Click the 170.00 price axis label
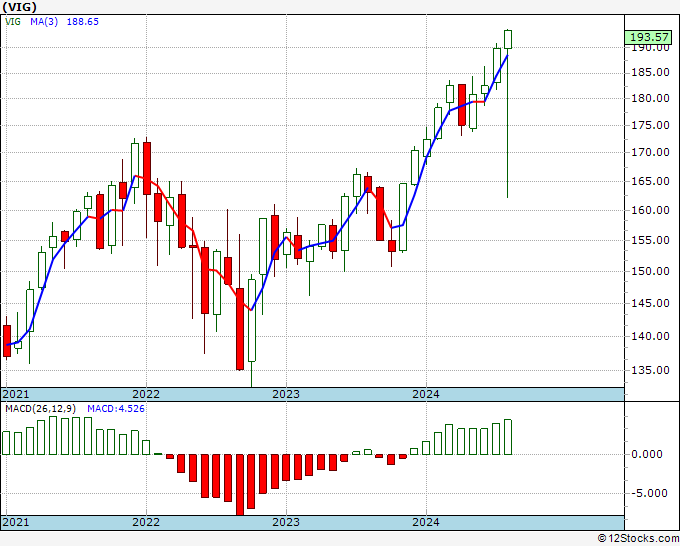Image resolution: width=680 pixels, height=546 pixels. pyautogui.click(x=651, y=152)
